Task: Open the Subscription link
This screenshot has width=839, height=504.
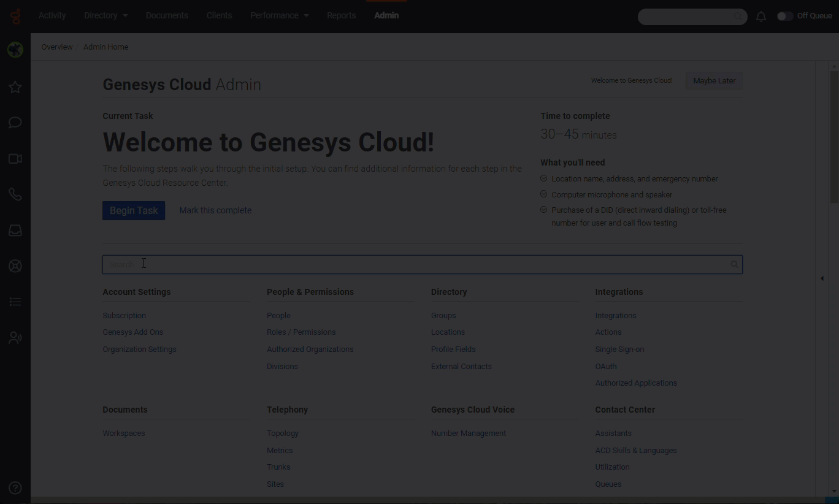Action: pos(125,315)
